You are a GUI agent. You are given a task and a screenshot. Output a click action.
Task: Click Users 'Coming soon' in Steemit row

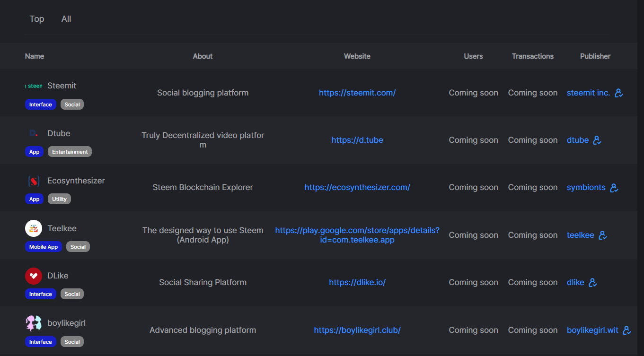pos(473,93)
